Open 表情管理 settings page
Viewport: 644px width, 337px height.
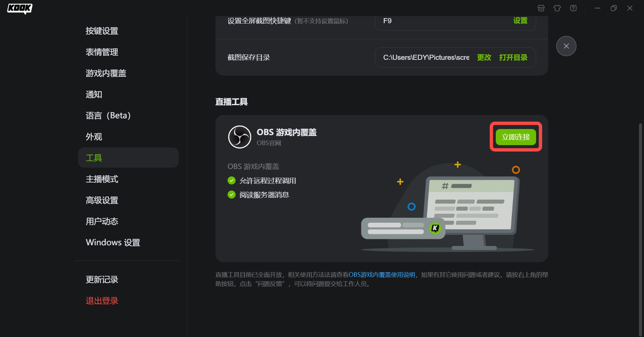pos(128,52)
